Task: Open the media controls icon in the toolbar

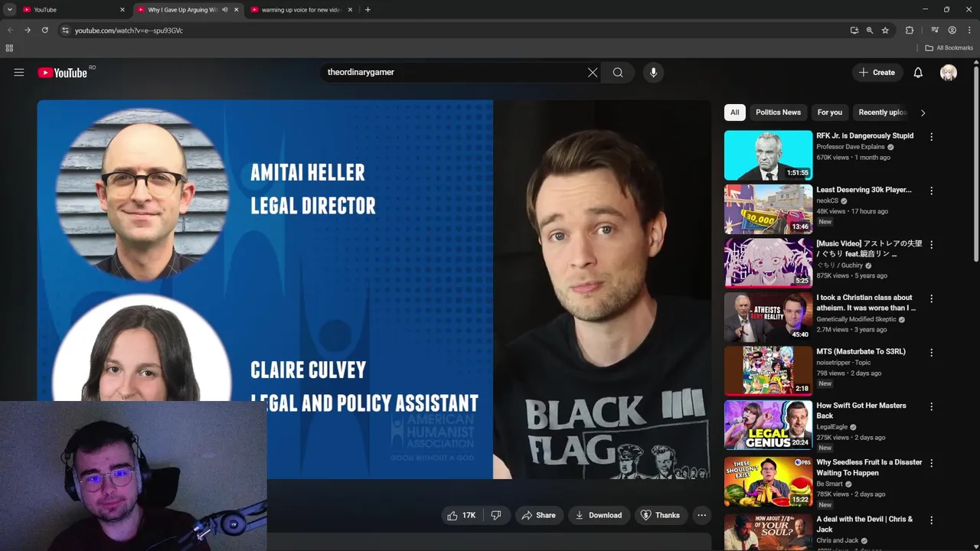Action: click(x=935, y=30)
